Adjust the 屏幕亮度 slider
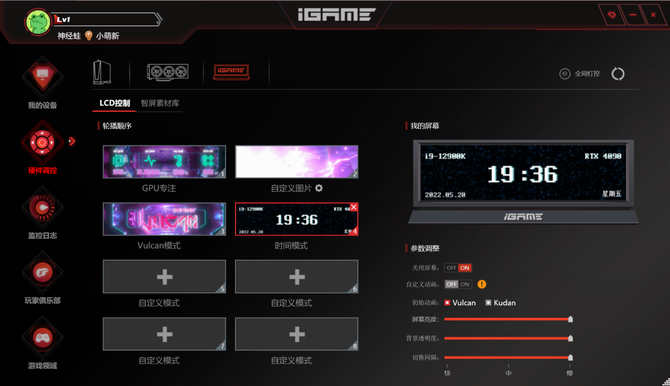 point(508,319)
